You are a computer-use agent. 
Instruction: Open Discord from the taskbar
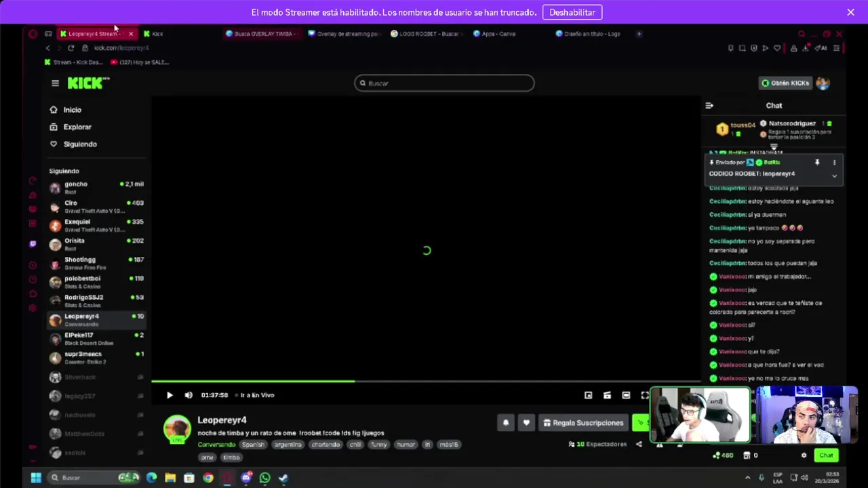click(x=246, y=478)
